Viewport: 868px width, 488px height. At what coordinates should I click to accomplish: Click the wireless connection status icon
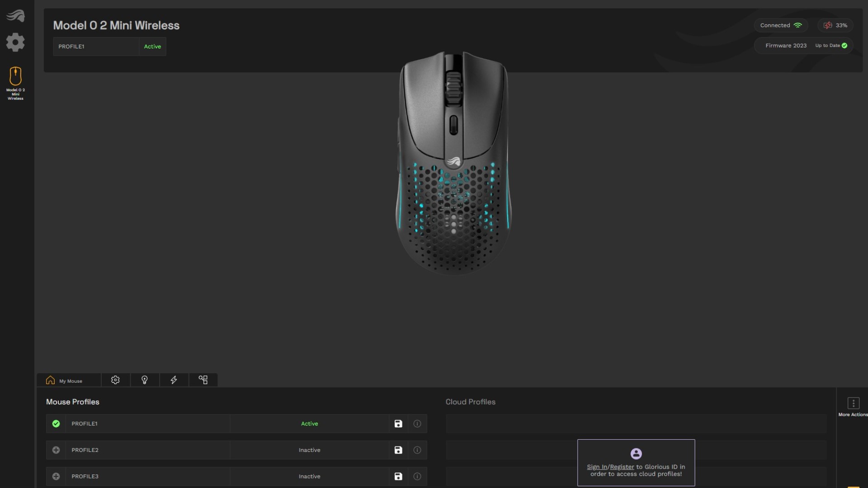(x=798, y=25)
